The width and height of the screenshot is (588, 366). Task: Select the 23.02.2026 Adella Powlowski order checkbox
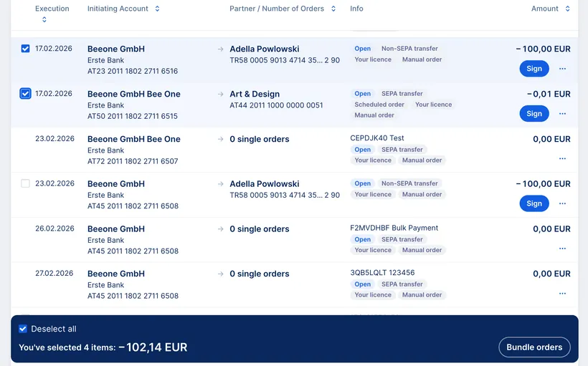(26, 183)
